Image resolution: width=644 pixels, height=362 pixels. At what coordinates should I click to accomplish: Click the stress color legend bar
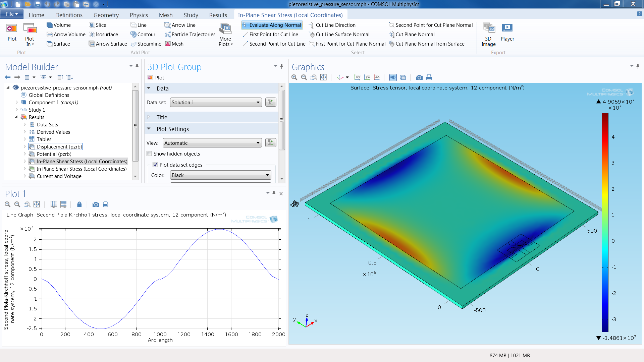pyautogui.click(x=605, y=222)
